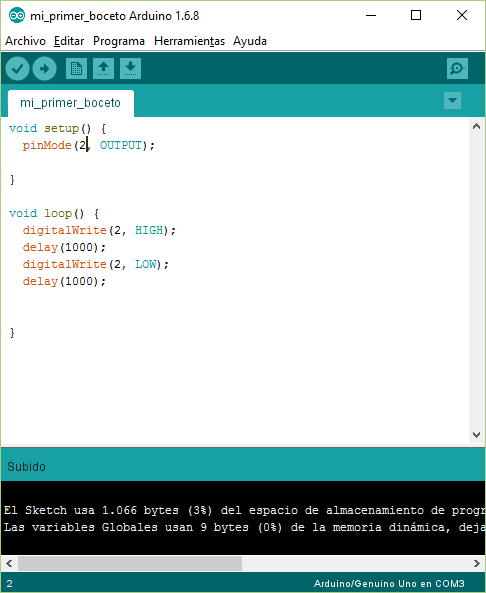
Task: Click the 'pinMode(2, OUTPUT);' line
Action: pos(89,146)
